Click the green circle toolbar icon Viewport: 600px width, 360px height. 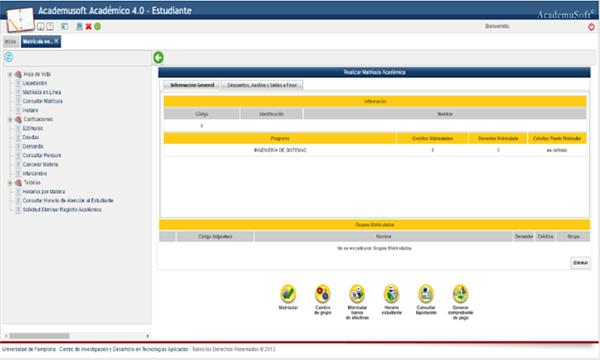pyautogui.click(x=98, y=26)
